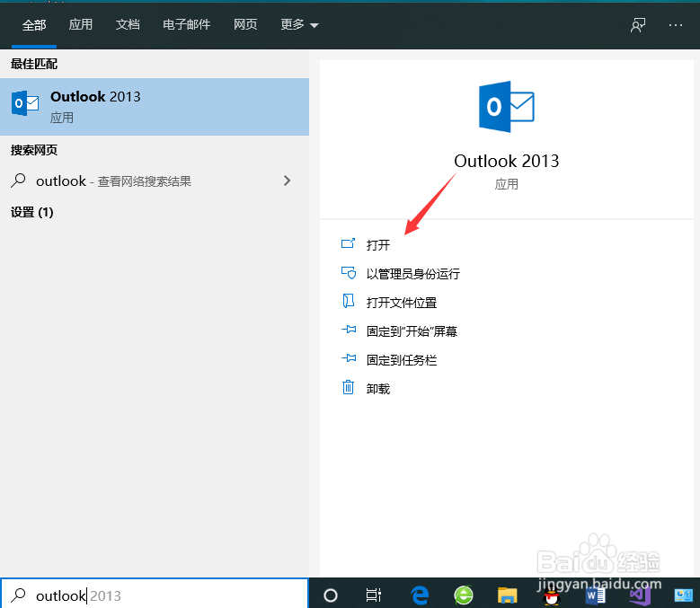This screenshot has height=608, width=700.
Task: Click the Outlook 2013 title in details pane
Action: coord(506,161)
